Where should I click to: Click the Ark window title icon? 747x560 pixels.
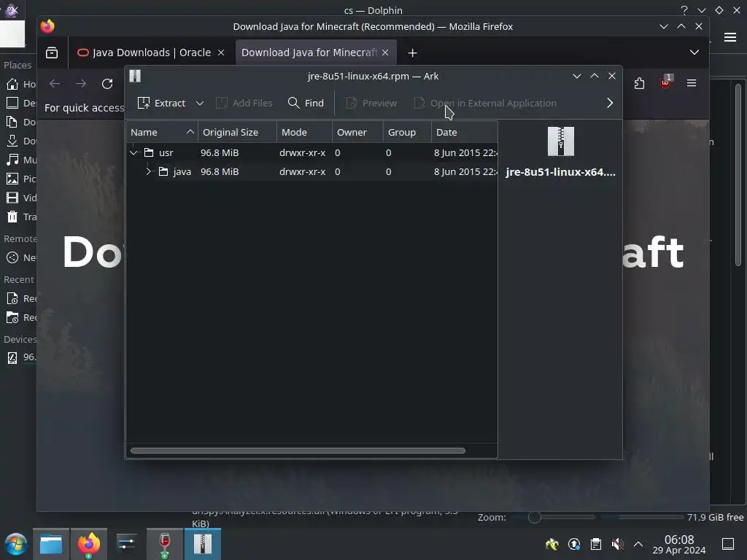tap(135, 76)
